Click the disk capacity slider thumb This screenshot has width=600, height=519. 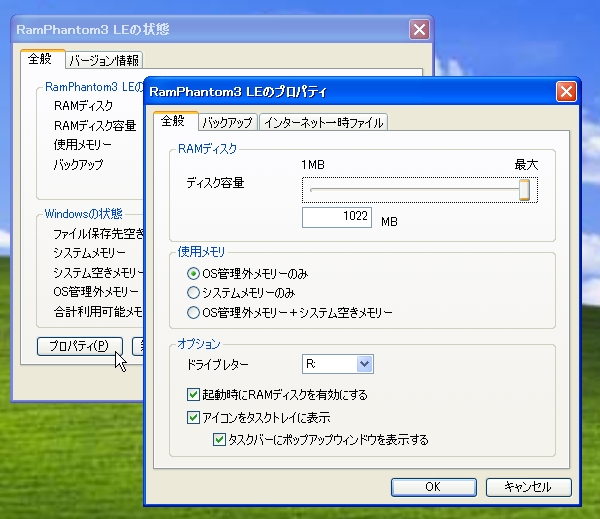pyautogui.click(x=524, y=189)
